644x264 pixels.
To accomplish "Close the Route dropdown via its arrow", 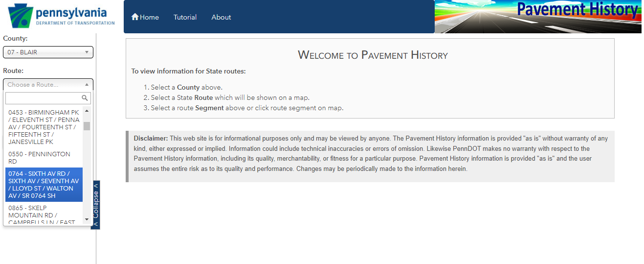I will (x=87, y=85).
